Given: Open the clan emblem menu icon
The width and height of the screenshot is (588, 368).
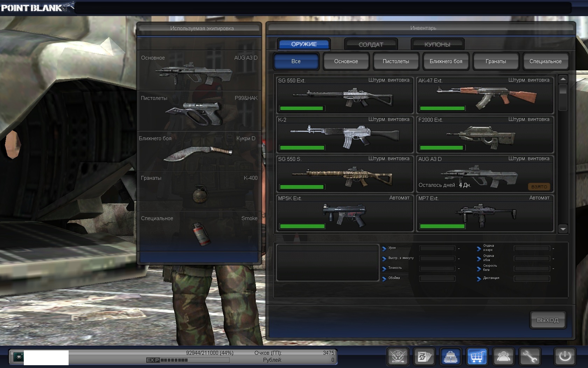Looking at the screenshot, I should (398, 357).
